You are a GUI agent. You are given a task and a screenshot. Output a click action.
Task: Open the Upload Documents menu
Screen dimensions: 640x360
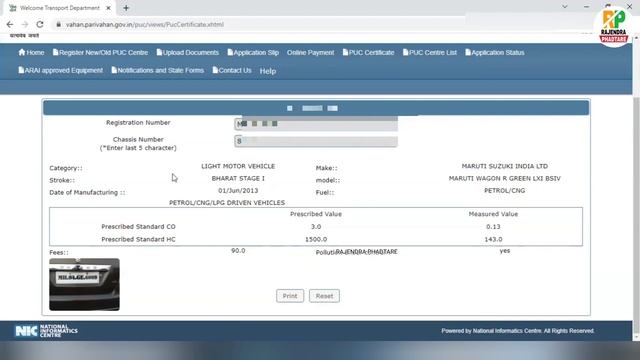tap(188, 52)
